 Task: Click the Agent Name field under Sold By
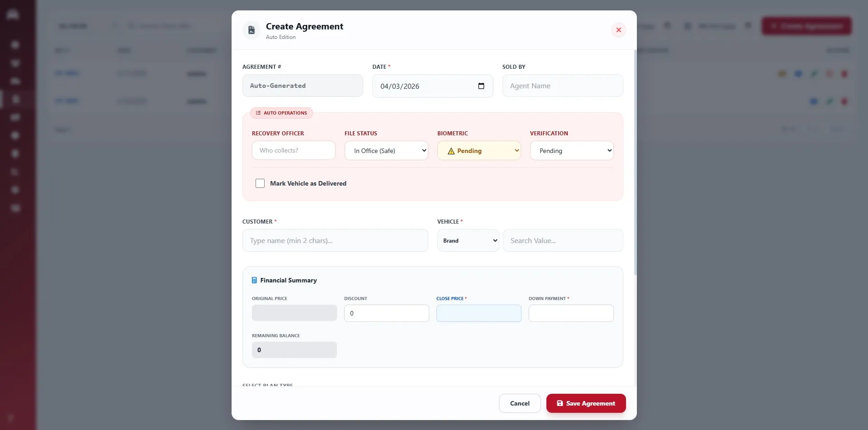click(562, 86)
